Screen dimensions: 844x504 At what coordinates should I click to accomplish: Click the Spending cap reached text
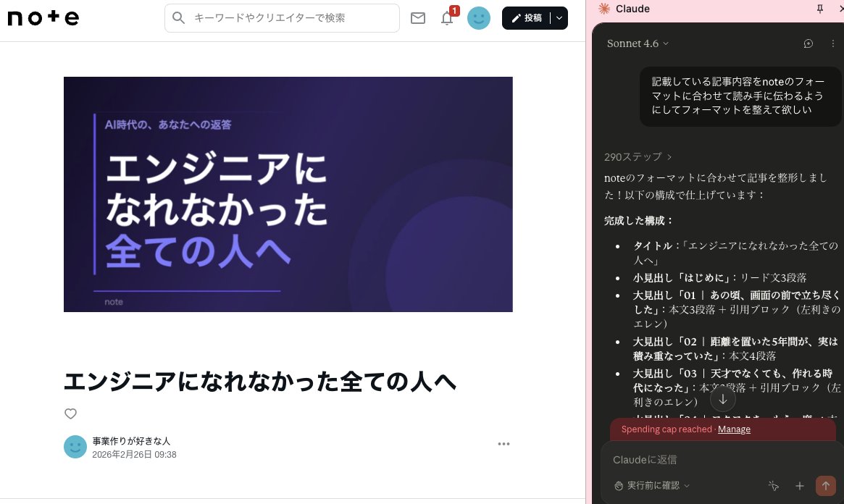point(667,429)
